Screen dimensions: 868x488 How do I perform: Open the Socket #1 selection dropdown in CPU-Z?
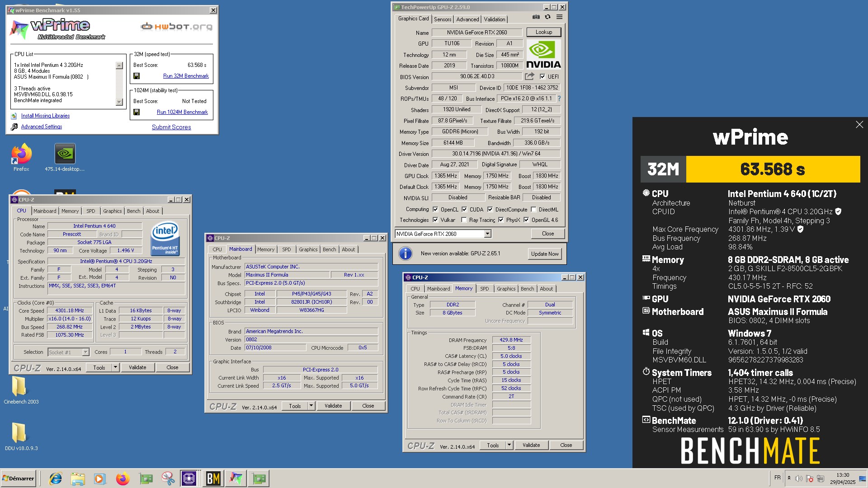click(x=85, y=352)
